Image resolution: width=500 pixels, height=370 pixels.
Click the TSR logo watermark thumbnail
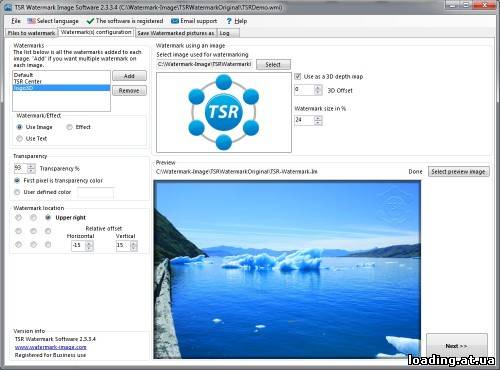[x=224, y=112]
